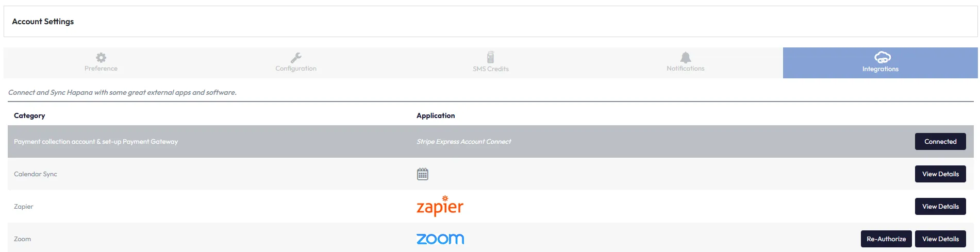Open the Notifications tab label
The width and height of the screenshot is (980, 252).
point(685,69)
